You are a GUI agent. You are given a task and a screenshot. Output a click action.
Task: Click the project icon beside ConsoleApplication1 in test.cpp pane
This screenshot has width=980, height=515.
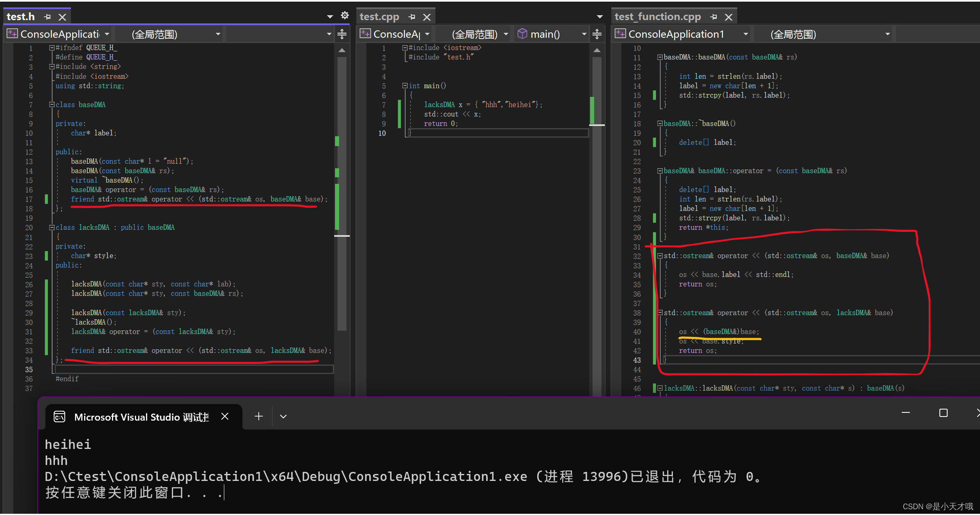coord(365,34)
